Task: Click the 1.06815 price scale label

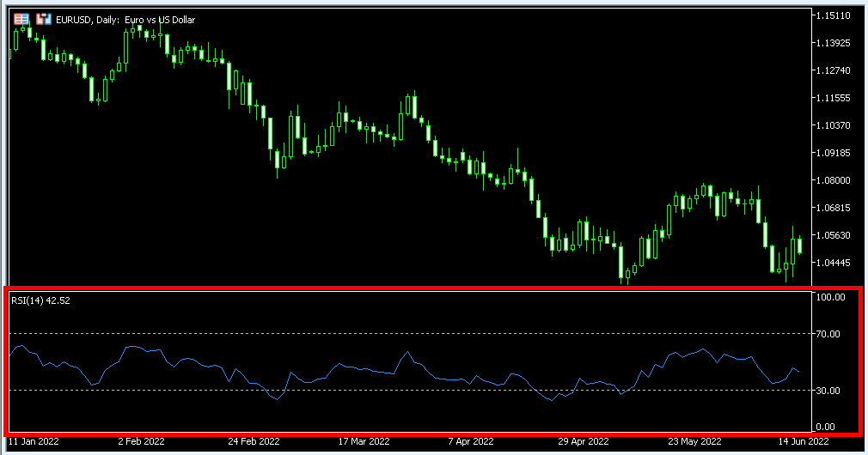Action: 833,208
